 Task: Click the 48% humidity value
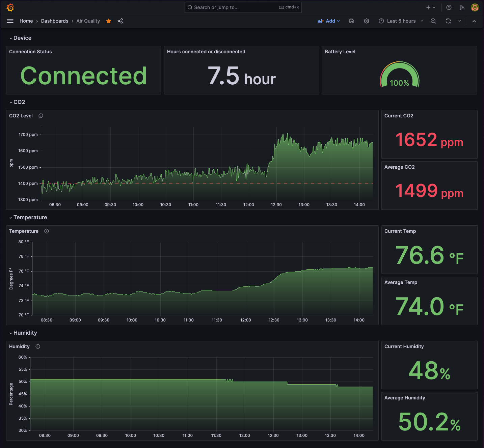(429, 371)
